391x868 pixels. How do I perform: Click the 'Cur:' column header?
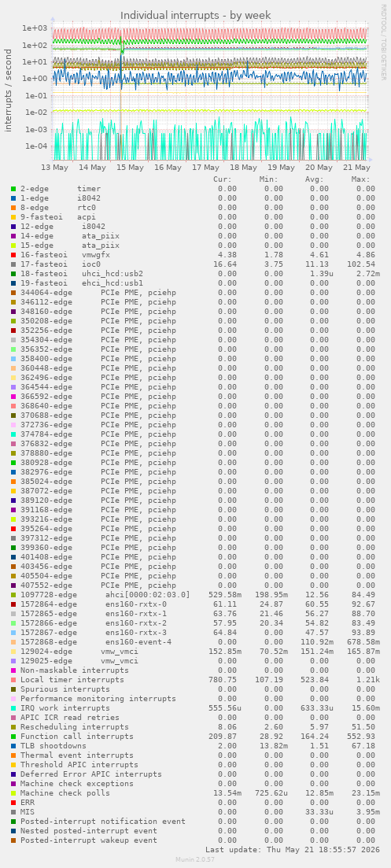[223, 179]
